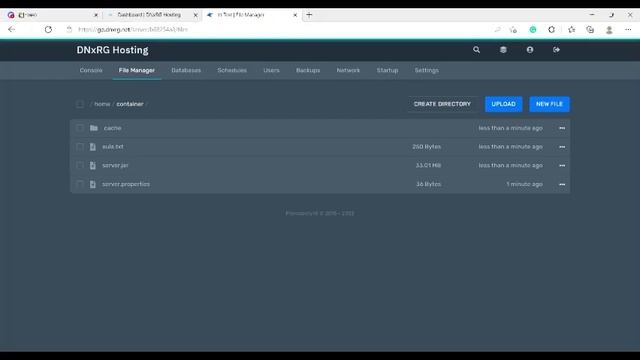Open the Databases tab
640x360 pixels.
coord(186,70)
